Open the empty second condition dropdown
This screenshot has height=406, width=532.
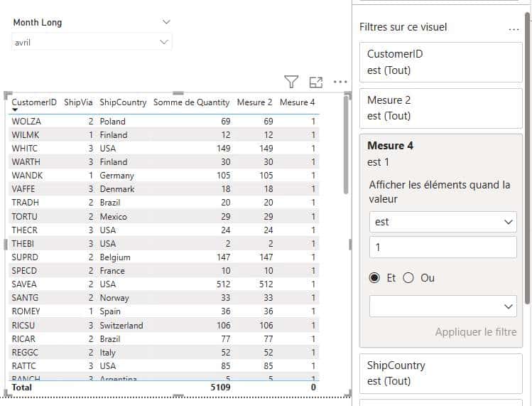coord(442,306)
